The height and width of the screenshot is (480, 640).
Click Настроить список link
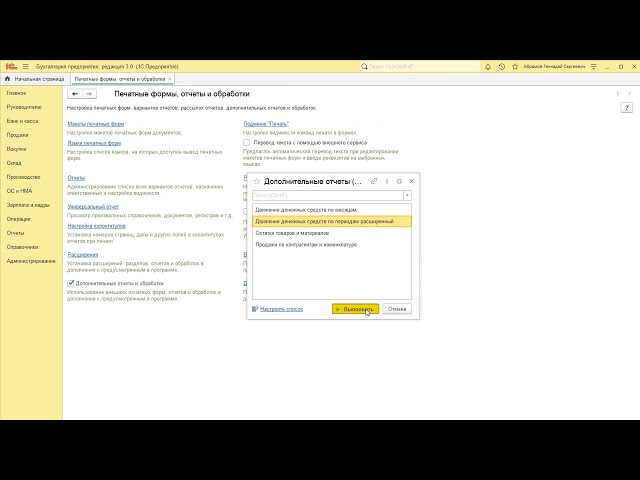[282, 309]
